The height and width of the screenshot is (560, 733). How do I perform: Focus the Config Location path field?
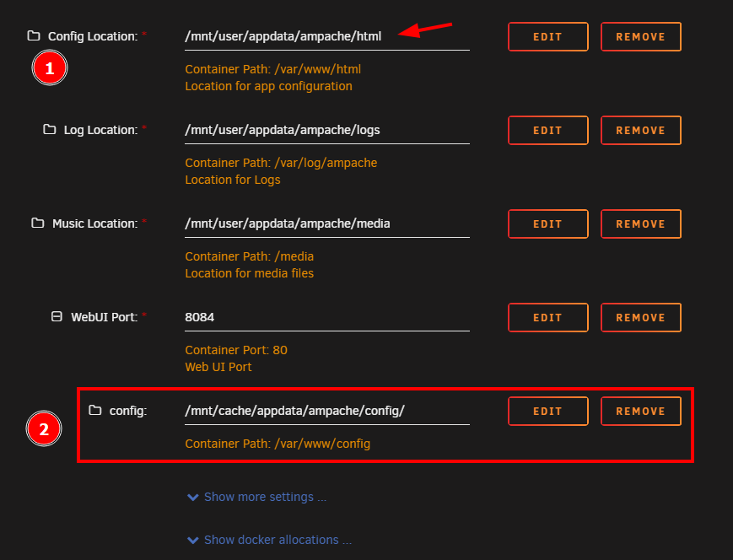pyautogui.click(x=327, y=36)
